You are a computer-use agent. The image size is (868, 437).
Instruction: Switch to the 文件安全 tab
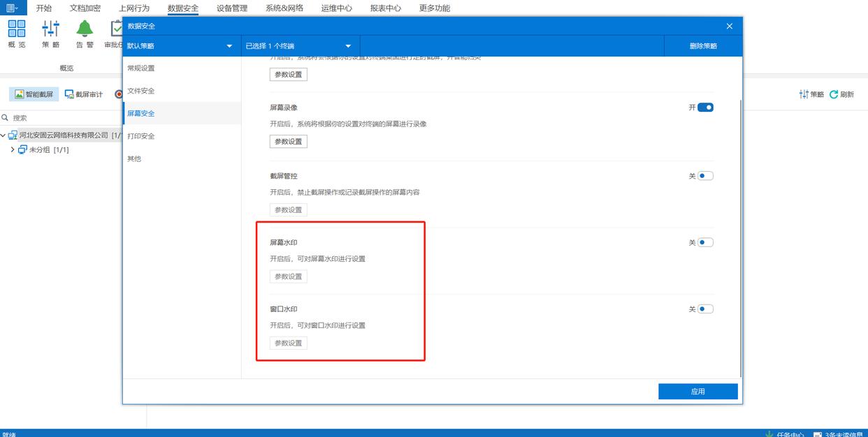point(141,91)
